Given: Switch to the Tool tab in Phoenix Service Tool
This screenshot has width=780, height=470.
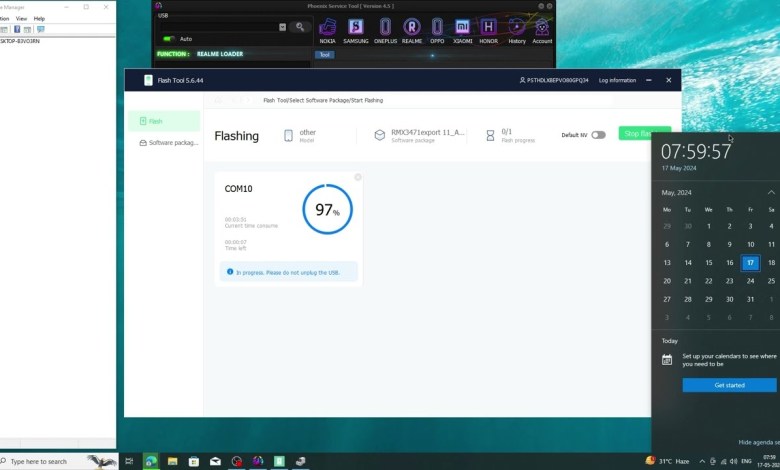Looking at the screenshot, I should tap(324, 55).
